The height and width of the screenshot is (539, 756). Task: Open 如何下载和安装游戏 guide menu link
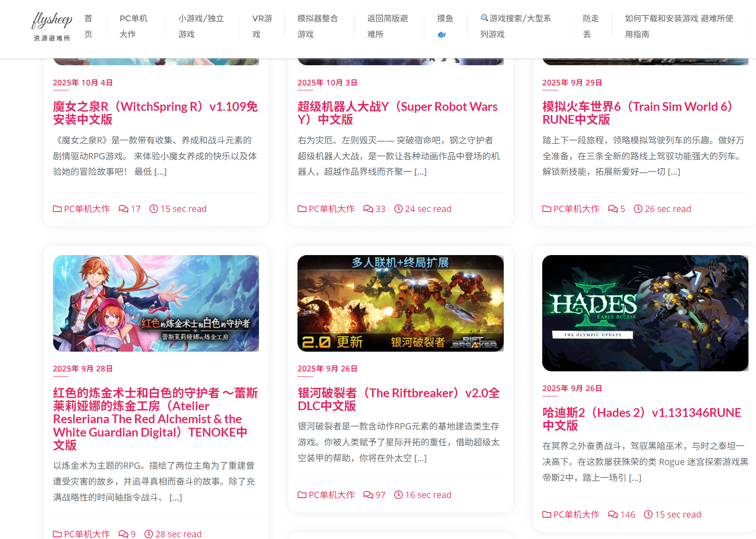pos(678,26)
